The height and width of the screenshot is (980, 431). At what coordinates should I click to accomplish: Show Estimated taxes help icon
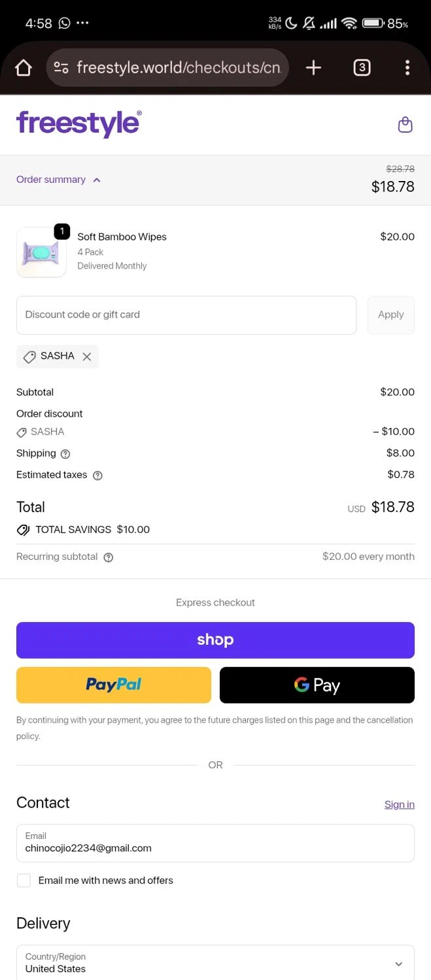tap(97, 476)
